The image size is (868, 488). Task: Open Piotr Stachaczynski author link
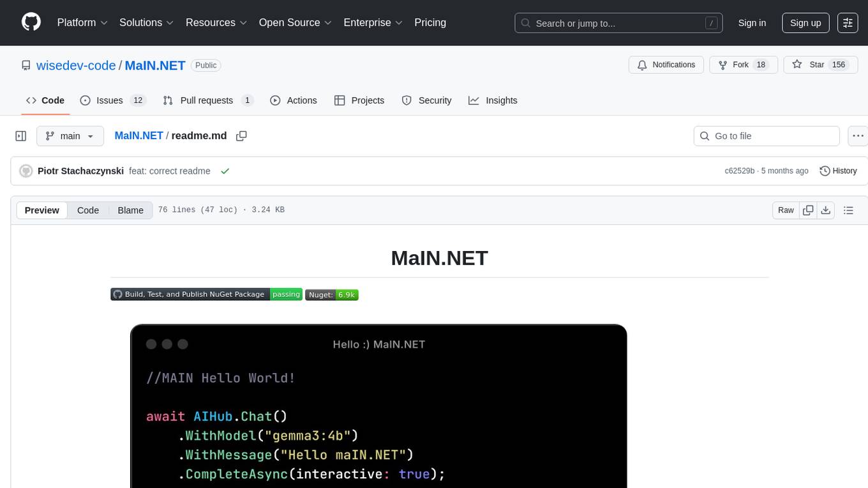(80, 171)
